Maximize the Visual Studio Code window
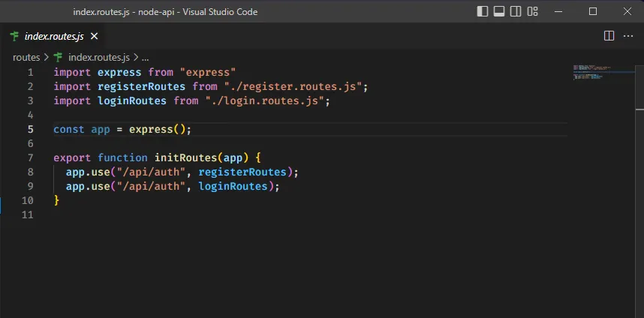644x318 pixels. pos(593,11)
